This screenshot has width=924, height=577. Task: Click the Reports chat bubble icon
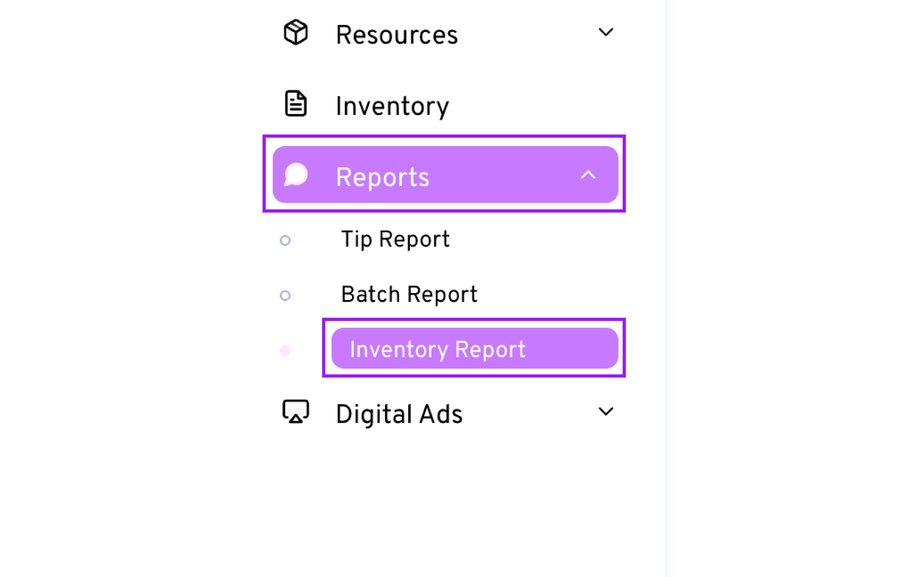coord(296,175)
